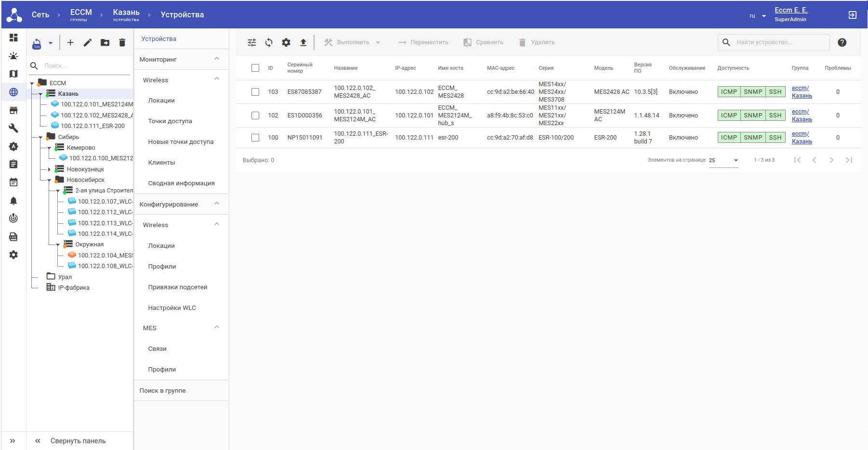
Task: Go to the first page of the table
Action: (x=797, y=160)
